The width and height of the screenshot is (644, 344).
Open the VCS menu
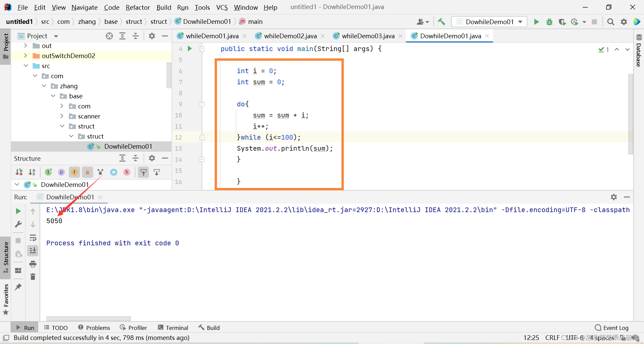coord(222,7)
